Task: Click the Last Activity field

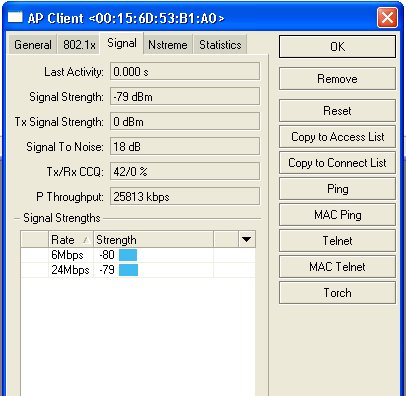Action: [x=185, y=71]
